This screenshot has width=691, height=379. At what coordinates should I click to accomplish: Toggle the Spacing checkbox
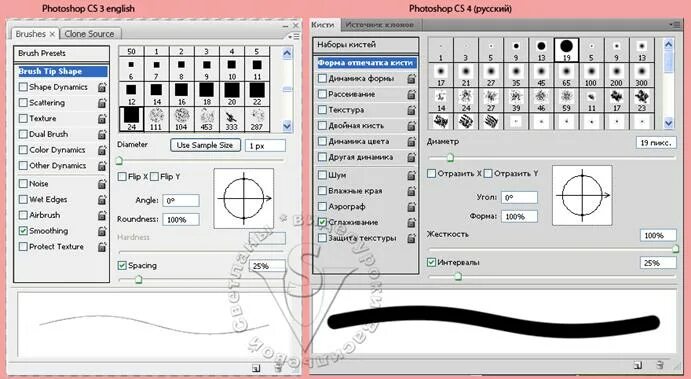(x=122, y=266)
